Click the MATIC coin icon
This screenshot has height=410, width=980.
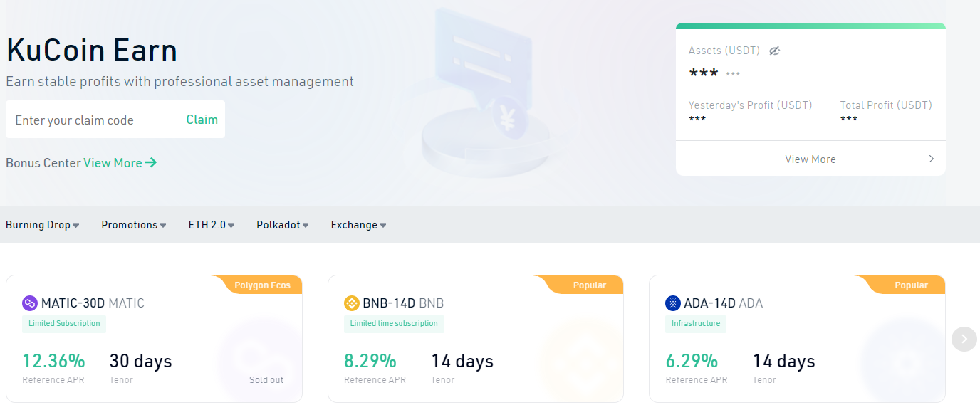click(x=30, y=304)
